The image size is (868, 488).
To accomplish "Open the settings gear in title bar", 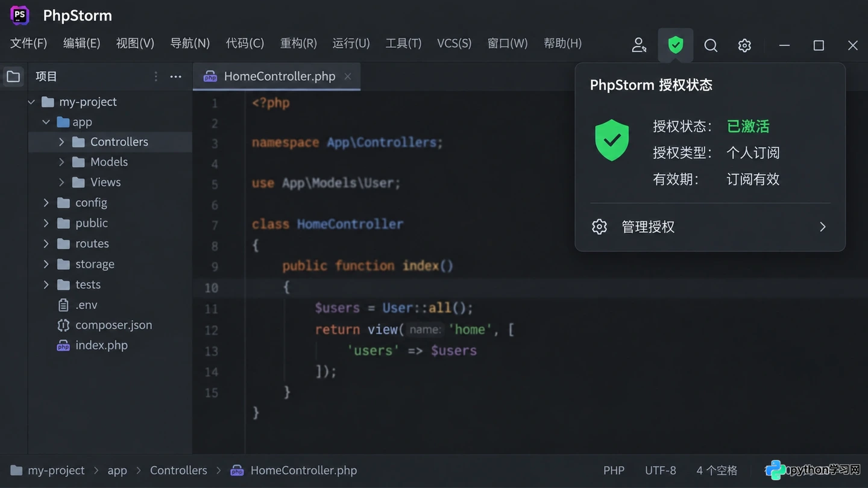I will [x=744, y=45].
